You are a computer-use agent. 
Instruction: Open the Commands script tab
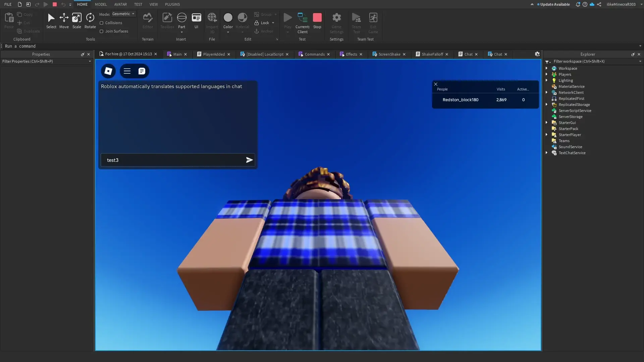tap(314, 54)
